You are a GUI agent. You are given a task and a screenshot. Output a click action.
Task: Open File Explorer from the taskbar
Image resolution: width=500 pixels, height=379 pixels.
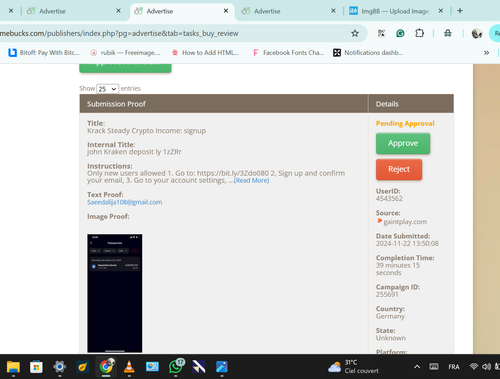13,367
